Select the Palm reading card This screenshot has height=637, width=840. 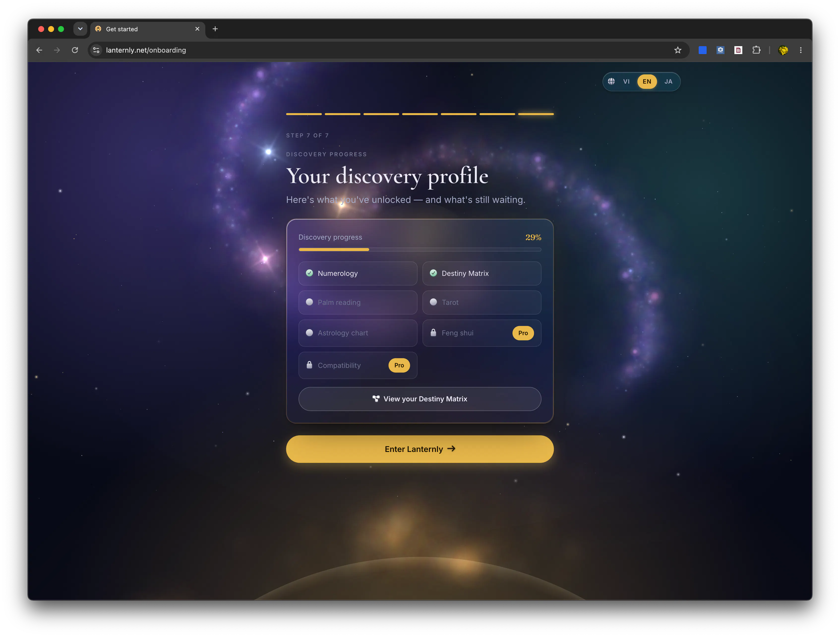(358, 302)
